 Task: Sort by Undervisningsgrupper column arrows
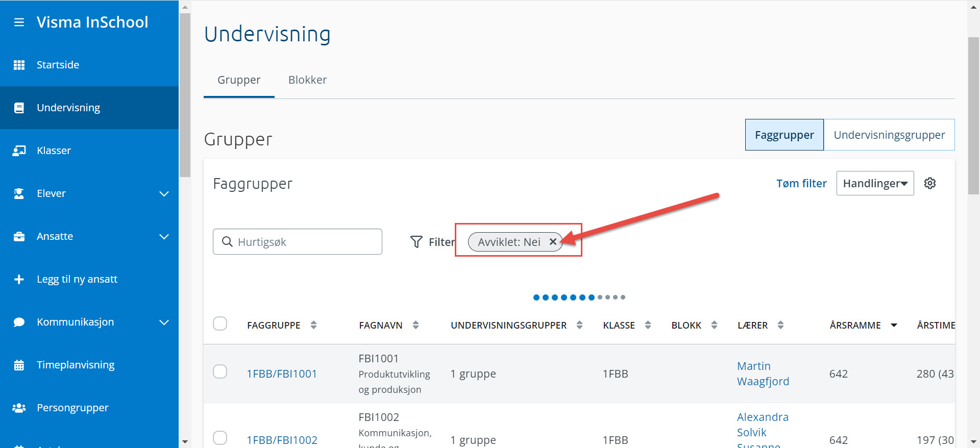(x=579, y=325)
